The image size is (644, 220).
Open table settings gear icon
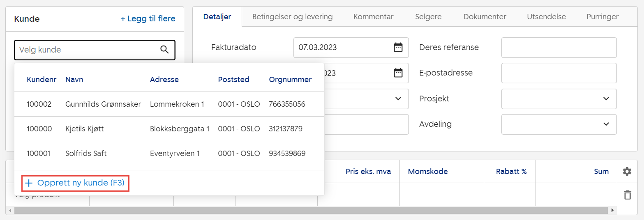(x=627, y=172)
